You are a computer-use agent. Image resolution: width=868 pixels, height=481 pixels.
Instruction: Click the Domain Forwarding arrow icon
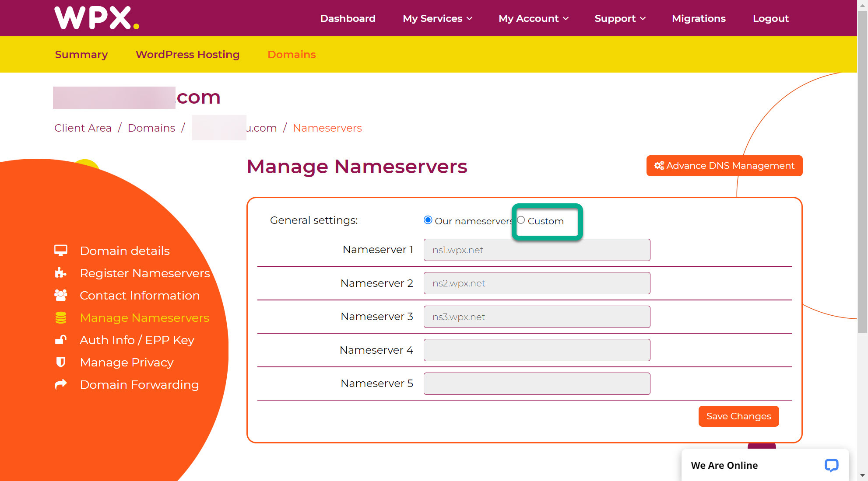[61, 384]
